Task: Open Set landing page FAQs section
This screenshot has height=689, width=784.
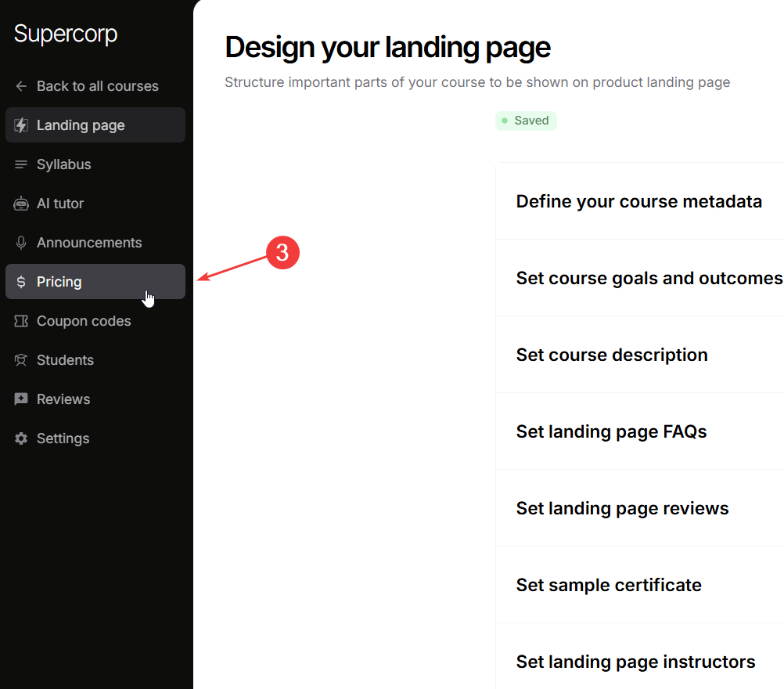Action: 611,431
